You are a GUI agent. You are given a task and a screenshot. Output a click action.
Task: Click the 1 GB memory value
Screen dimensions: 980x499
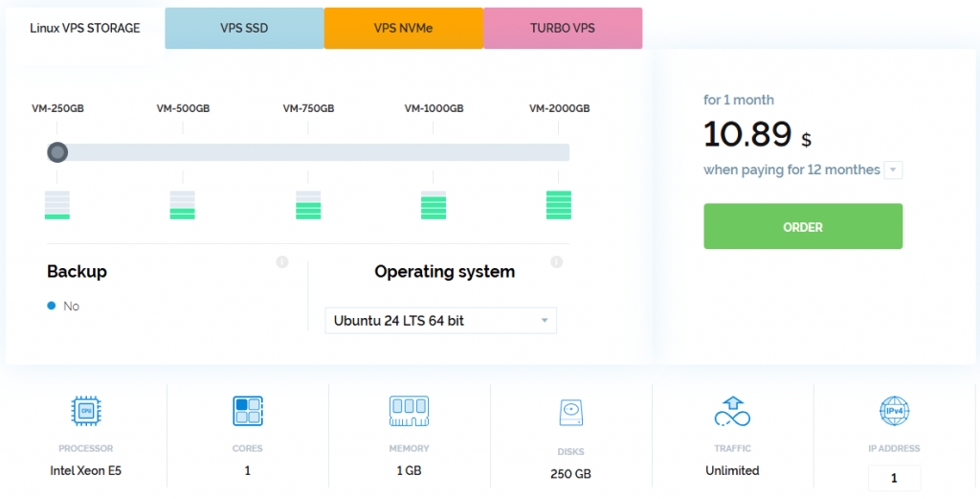409,471
